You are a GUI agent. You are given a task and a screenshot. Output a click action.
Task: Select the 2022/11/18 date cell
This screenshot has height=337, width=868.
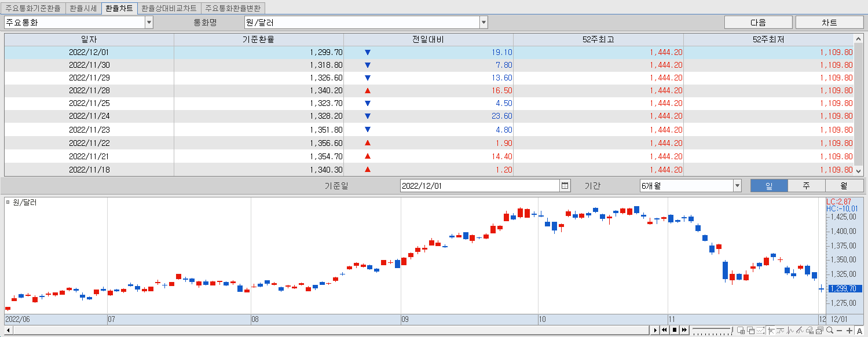(89, 170)
